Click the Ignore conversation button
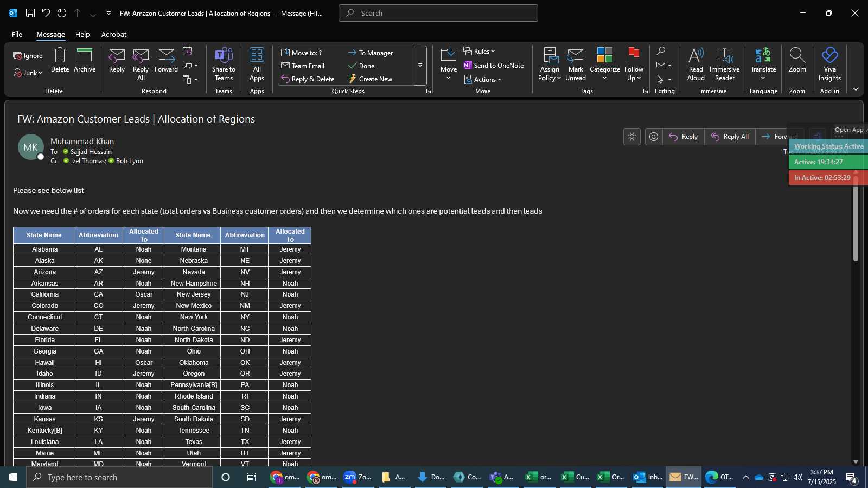This screenshot has height=488, width=868. [28, 56]
